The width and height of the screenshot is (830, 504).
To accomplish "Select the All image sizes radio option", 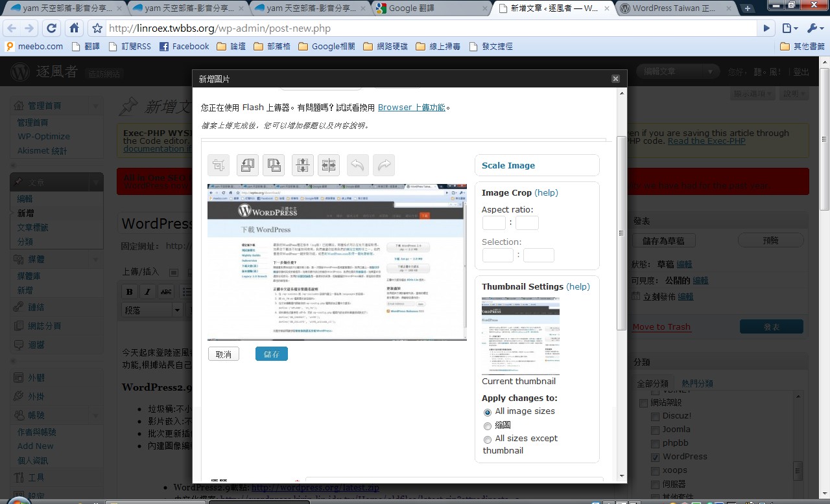I will tap(488, 412).
